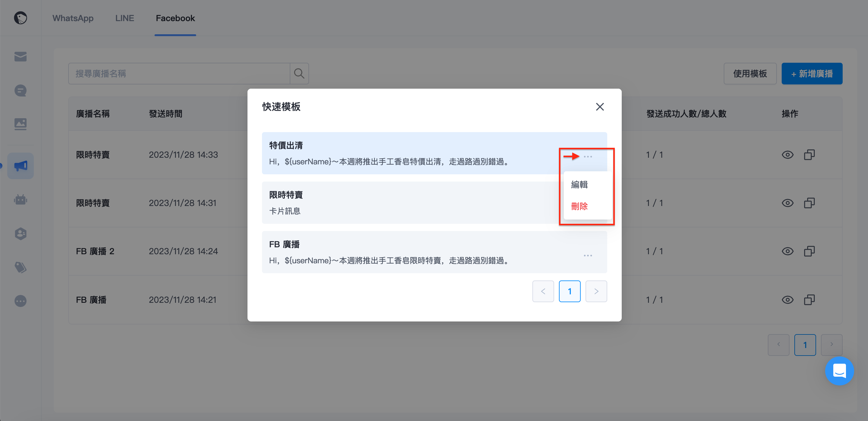868x421 pixels.
Task: View details of broadcast sent 14:33
Action: pos(787,155)
